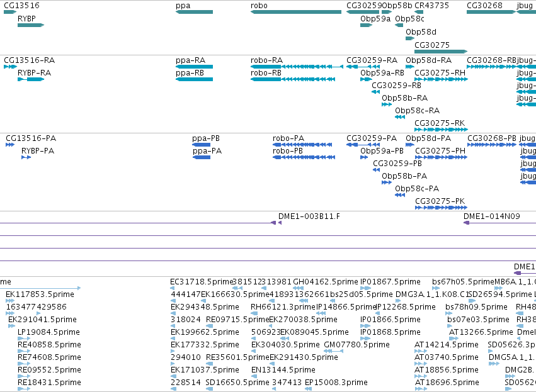
Task: Select the CG30268 gene label
Action: click(x=484, y=6)
